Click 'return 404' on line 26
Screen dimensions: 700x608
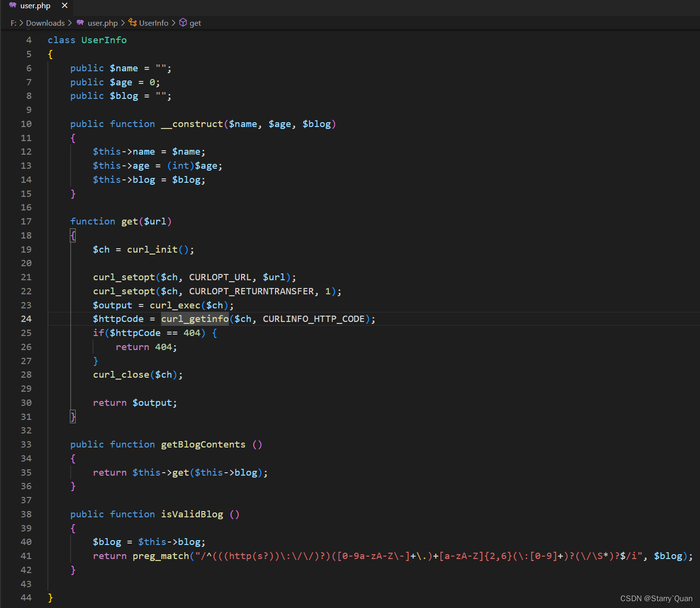[x=146, y=347]
